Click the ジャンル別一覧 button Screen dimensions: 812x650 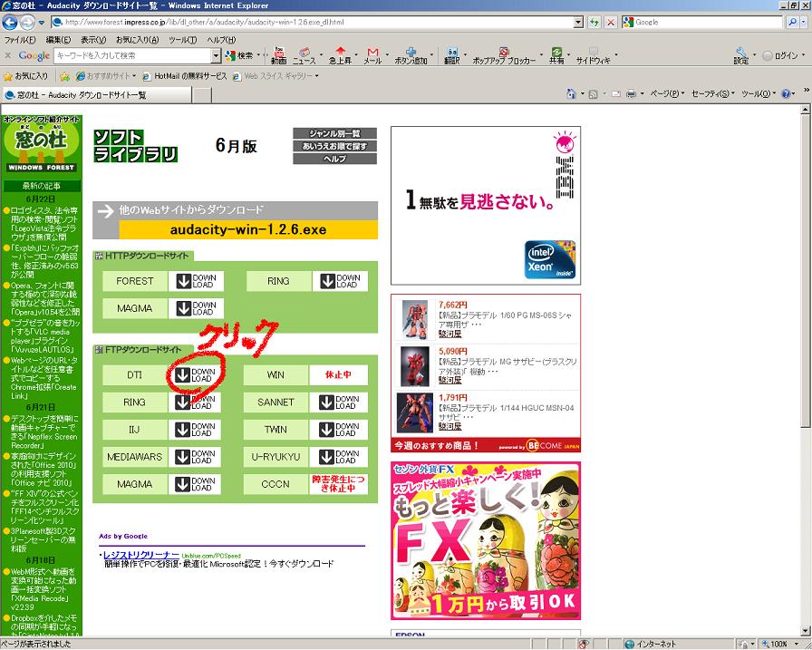(x=334, y=133)
